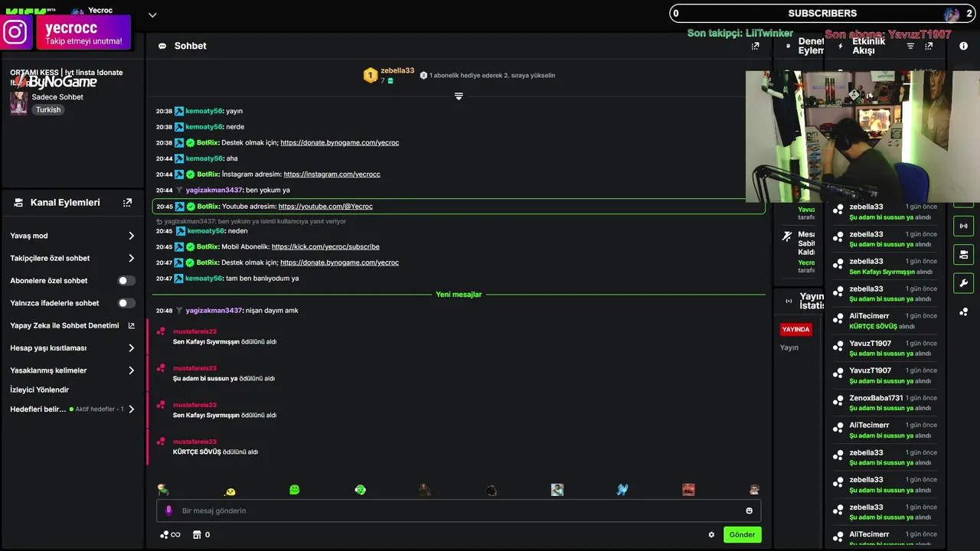Click the YAYINDA live badge
The width and height of the screenshot is (980, 551).
pos(795,329)
